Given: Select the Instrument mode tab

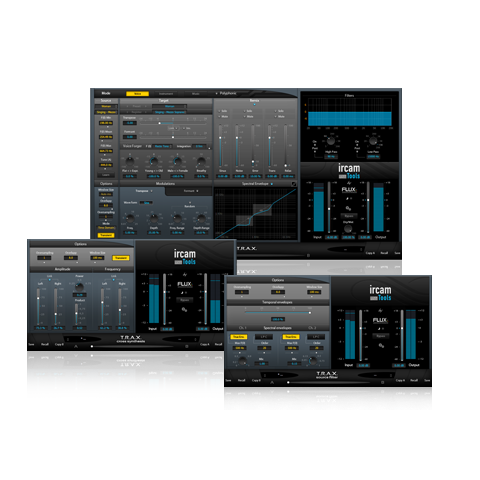Looking at the screenshot, I should pyautogui.click(x=166, y=94).
